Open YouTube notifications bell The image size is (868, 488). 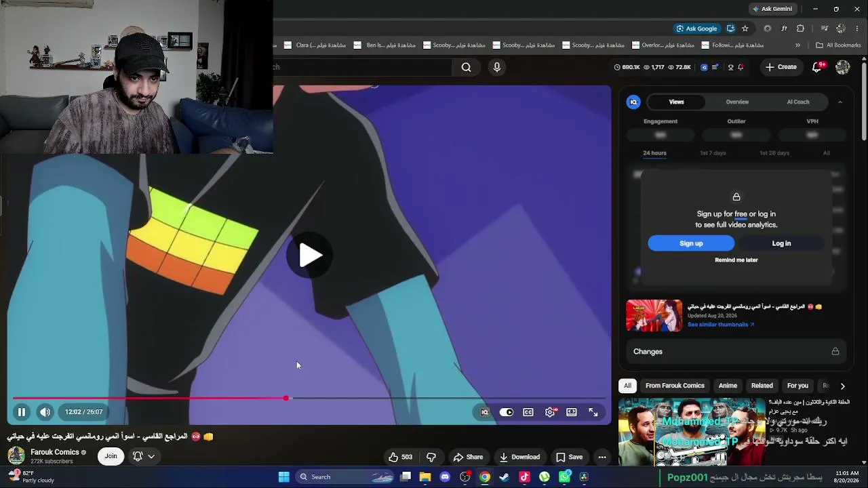tap(817, 67)
